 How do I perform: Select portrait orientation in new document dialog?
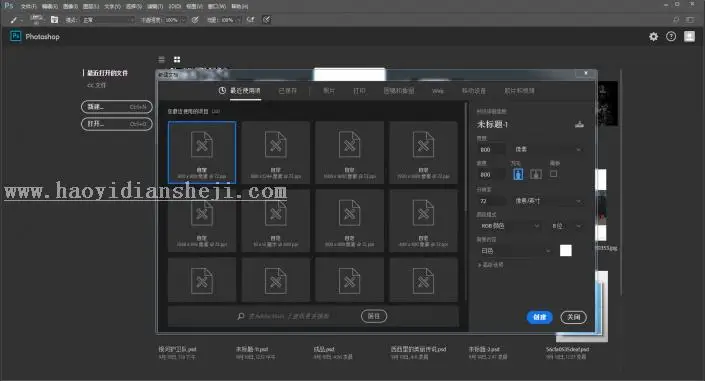[518, 174]
